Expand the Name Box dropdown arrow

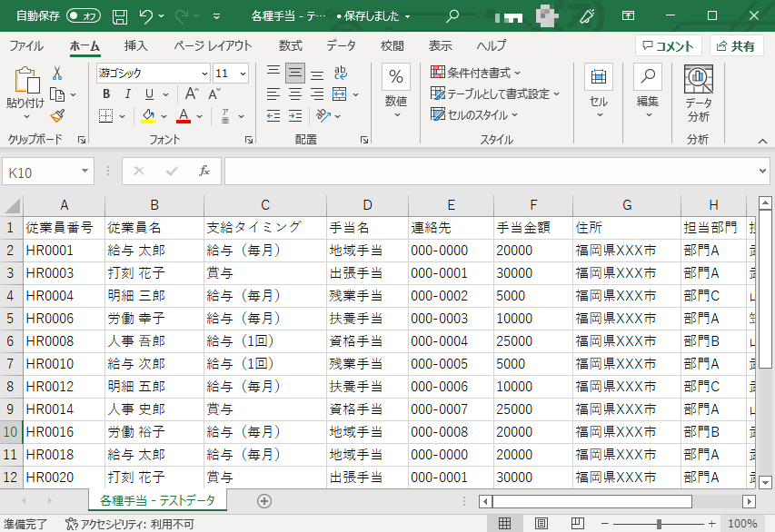pyautogui.click(x=85, y=171)
